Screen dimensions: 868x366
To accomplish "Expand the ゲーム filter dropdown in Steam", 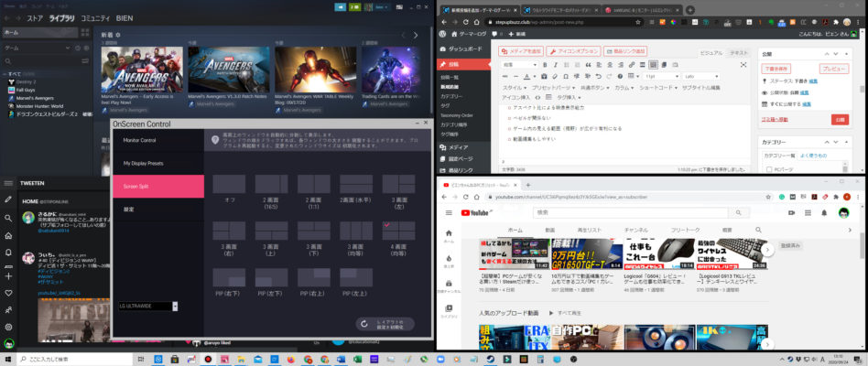I will coord(68,48).
